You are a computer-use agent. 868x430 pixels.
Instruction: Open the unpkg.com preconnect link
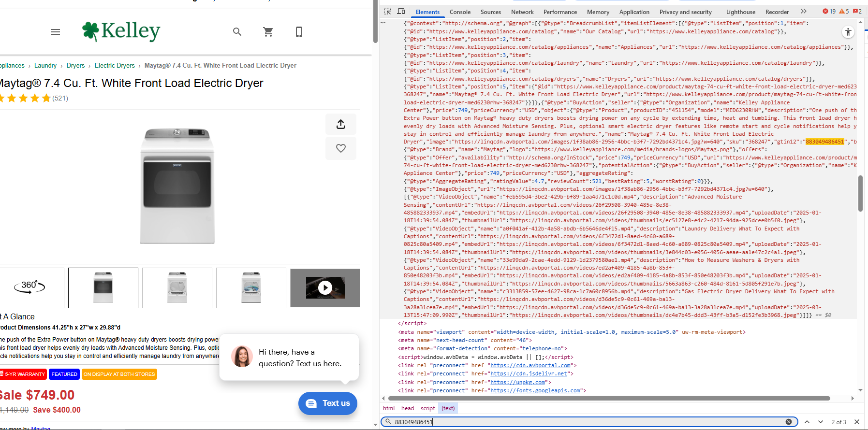click(517, 383)
